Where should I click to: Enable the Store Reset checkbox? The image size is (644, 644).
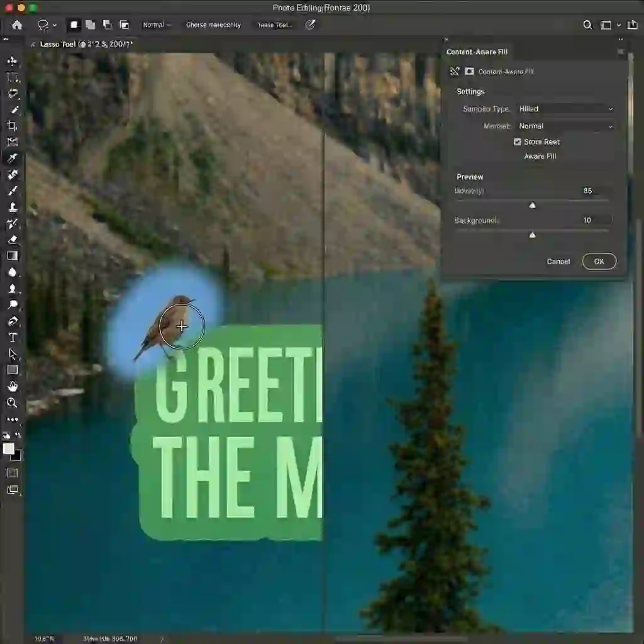(x=517, y=142)
